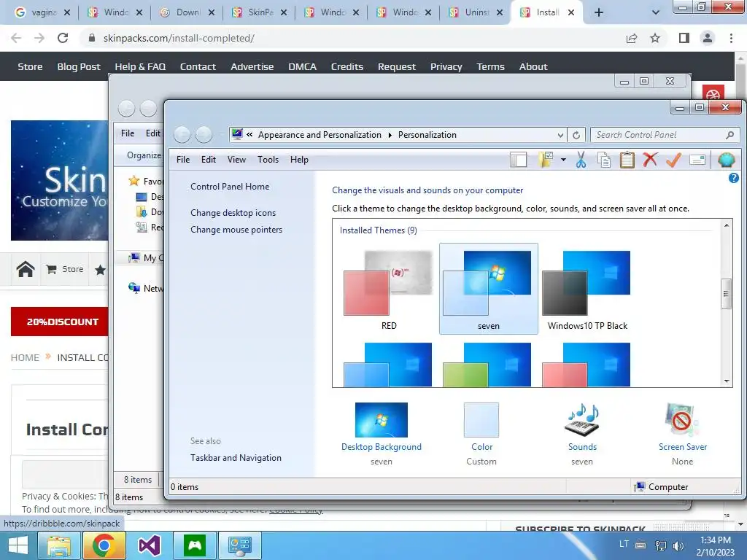
Task: Open Change desktop icons link
Action: point(233,213)
